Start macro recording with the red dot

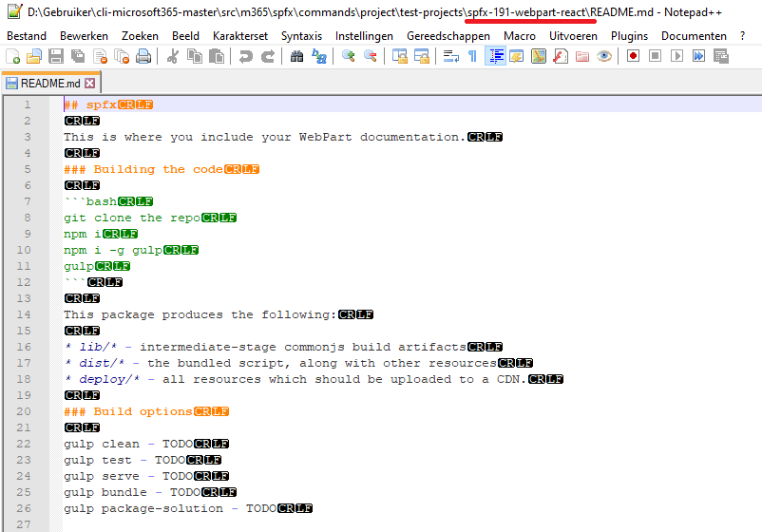coord(633,56)
